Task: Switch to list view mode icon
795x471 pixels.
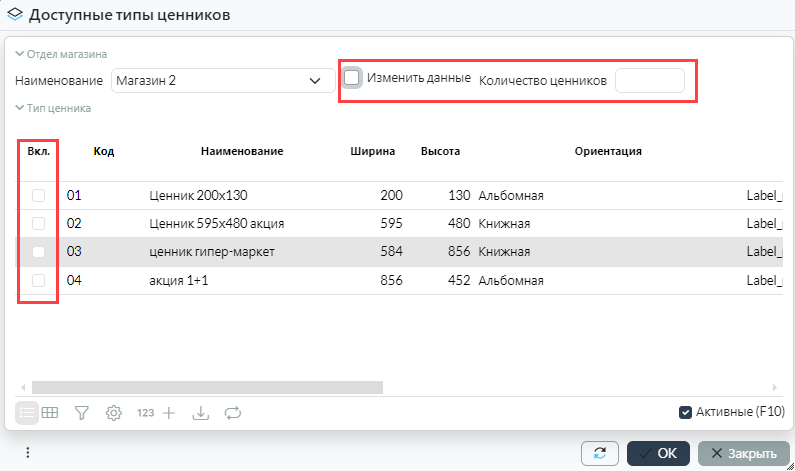Action: click(28, 412)
